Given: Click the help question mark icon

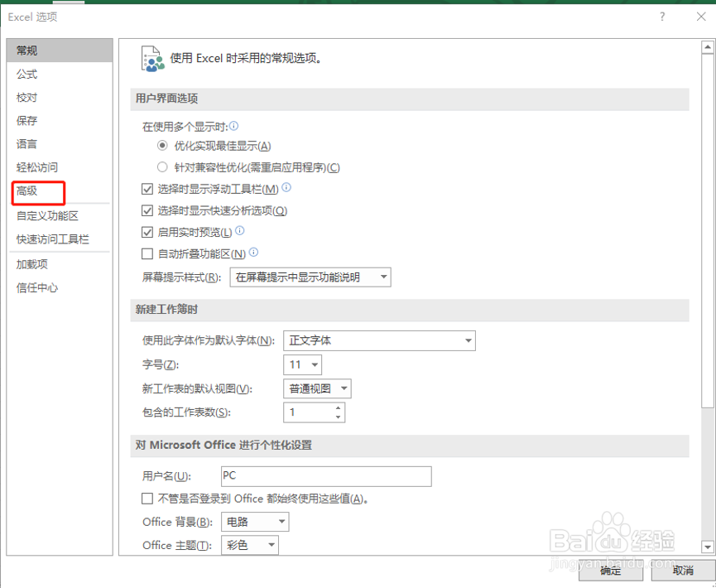Looking at the screenshot, I should [662, 17].
